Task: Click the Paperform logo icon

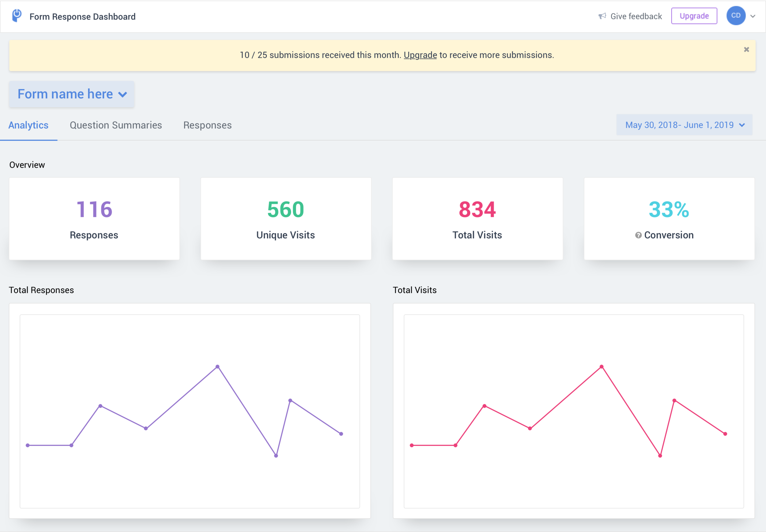Action: tap(17, 16)
